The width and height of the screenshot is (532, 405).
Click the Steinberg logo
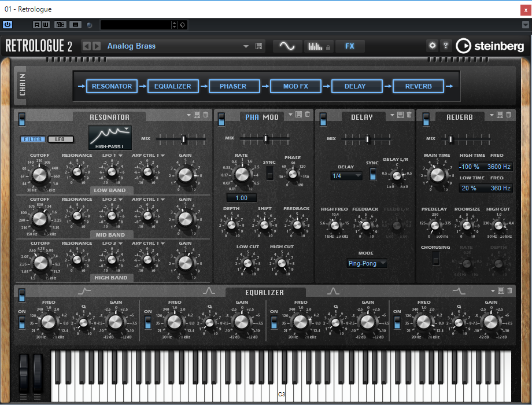pyautogui.click(x=490, y=46)
